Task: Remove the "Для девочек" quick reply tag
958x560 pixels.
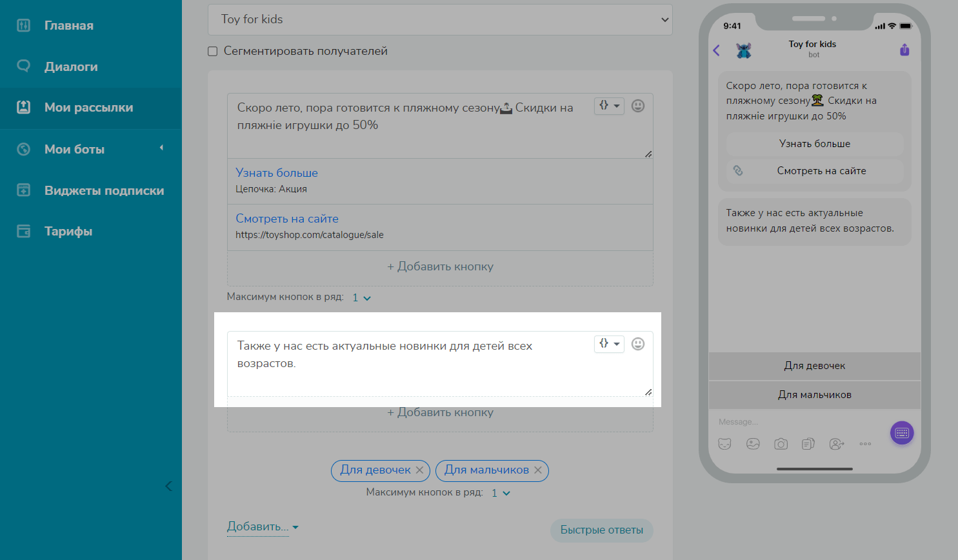Action: (x=419, y=470)
